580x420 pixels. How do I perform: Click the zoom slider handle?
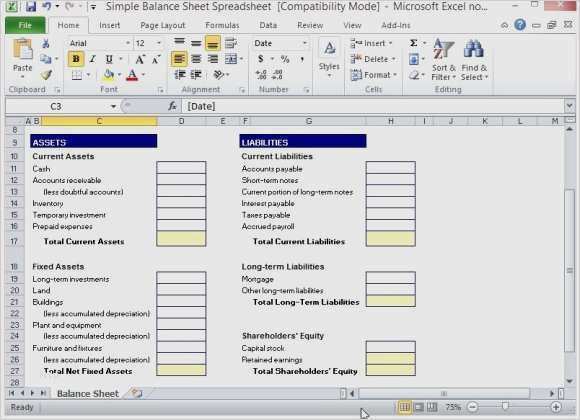pos(505,407)
